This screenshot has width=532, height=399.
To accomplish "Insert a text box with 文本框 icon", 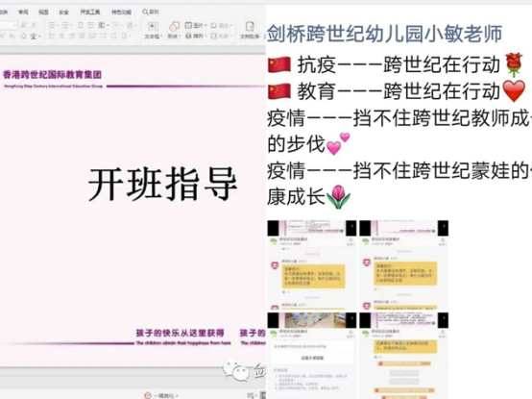I will pos(153,27).
